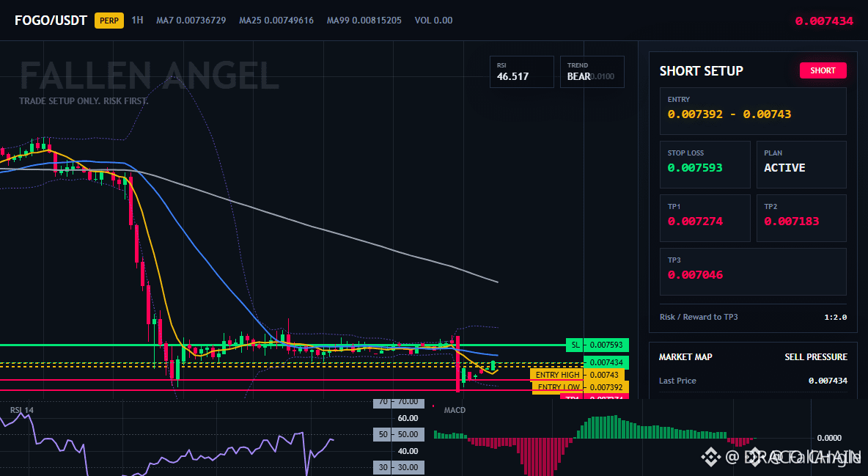Click the green SL tag on chart

click(x=575, y=345)
